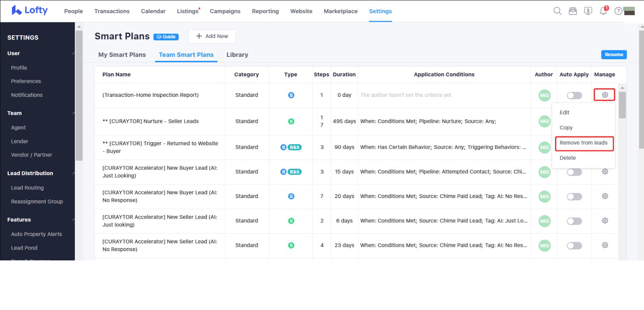Image resolution: width=644 pixels, height=310 pixels.
Task: Open Lead Routing in sidebar
Action: pyautogui.click(x=27, y=188)
